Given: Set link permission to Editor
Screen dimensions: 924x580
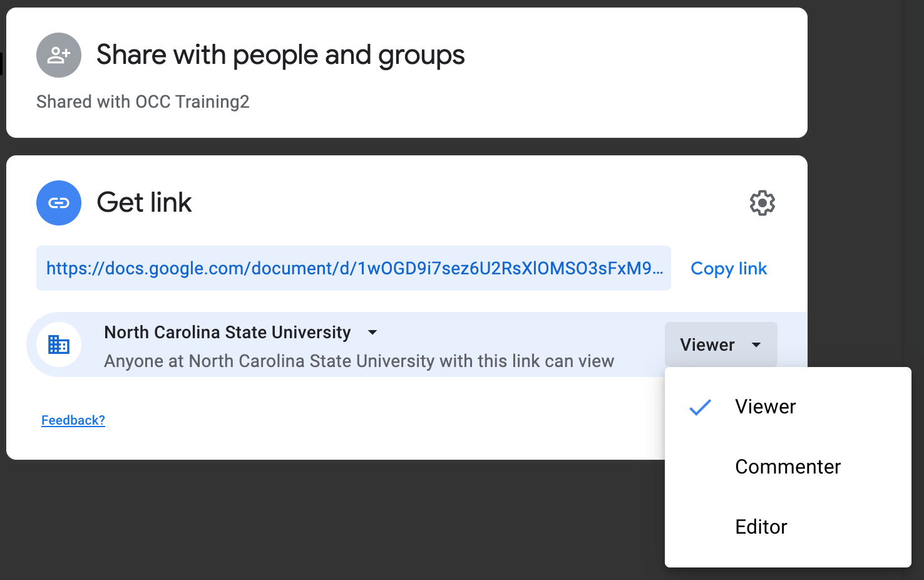Looking at the screenshot, I should pyautogui.click(x=761, y=527).
